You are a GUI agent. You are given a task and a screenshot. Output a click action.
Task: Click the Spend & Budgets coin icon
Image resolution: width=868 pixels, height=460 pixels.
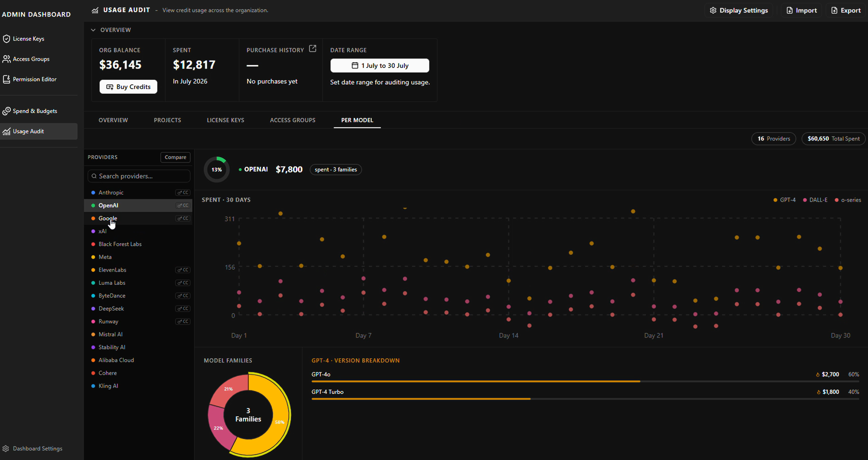tap(6, 111)
